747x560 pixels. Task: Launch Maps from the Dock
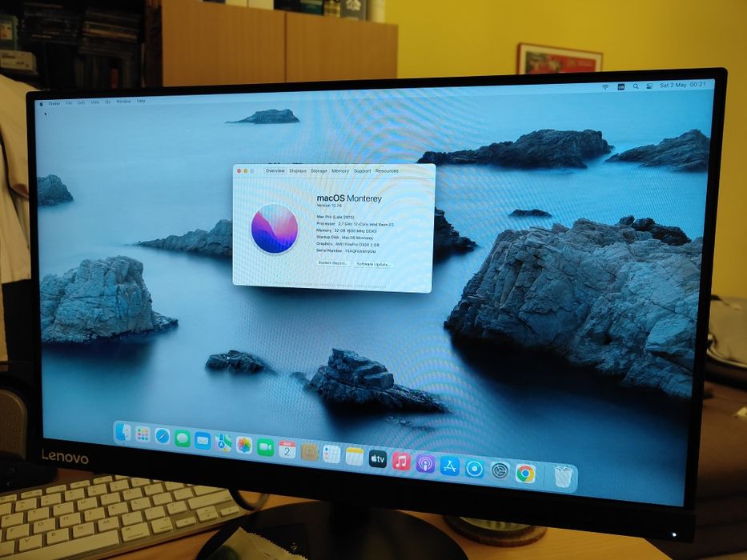[223, 443]
